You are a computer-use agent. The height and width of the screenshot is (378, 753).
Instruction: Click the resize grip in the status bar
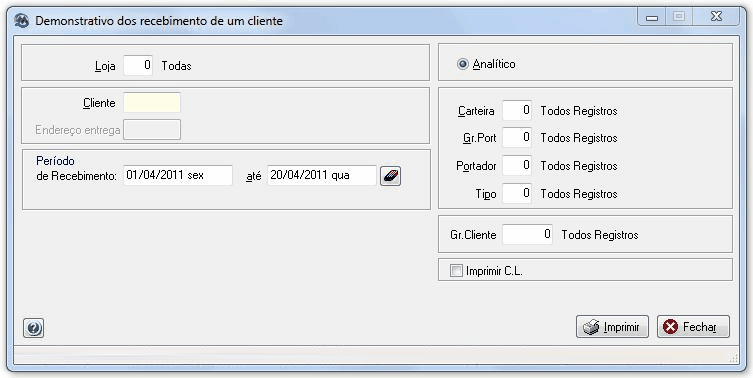pyautogui.click(x=733, y=358)
